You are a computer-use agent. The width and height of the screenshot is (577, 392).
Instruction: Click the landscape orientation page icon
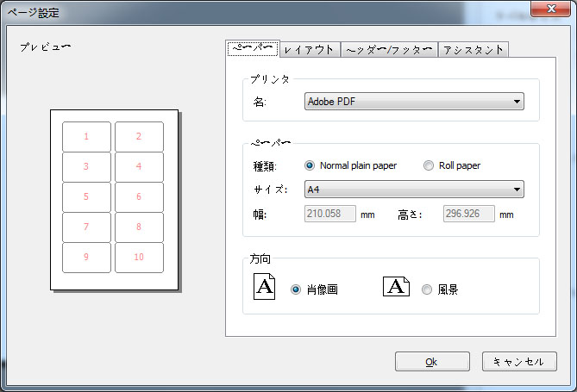pyautogui.click(x=397, y=287)
